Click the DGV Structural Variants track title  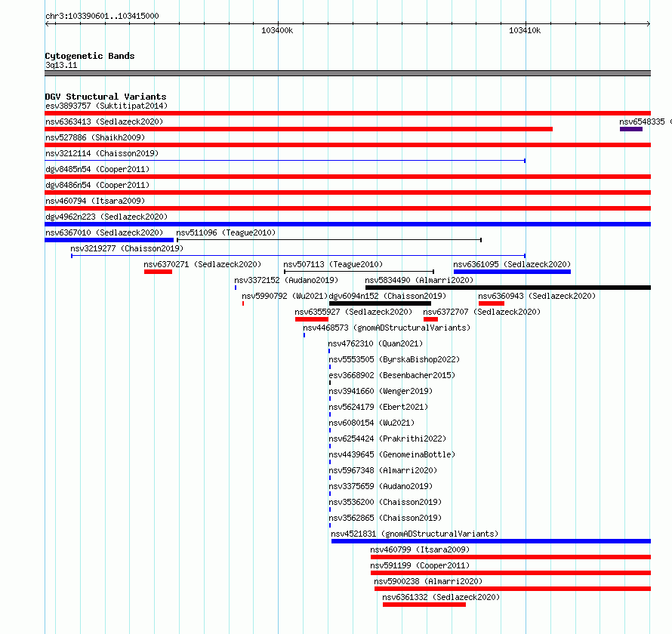[106, 97]
